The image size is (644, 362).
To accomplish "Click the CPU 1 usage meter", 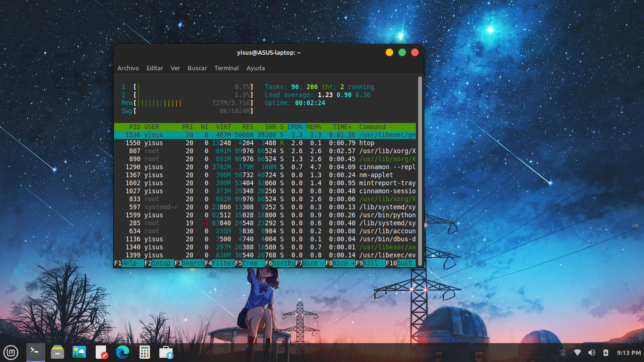I will (188, 87).
